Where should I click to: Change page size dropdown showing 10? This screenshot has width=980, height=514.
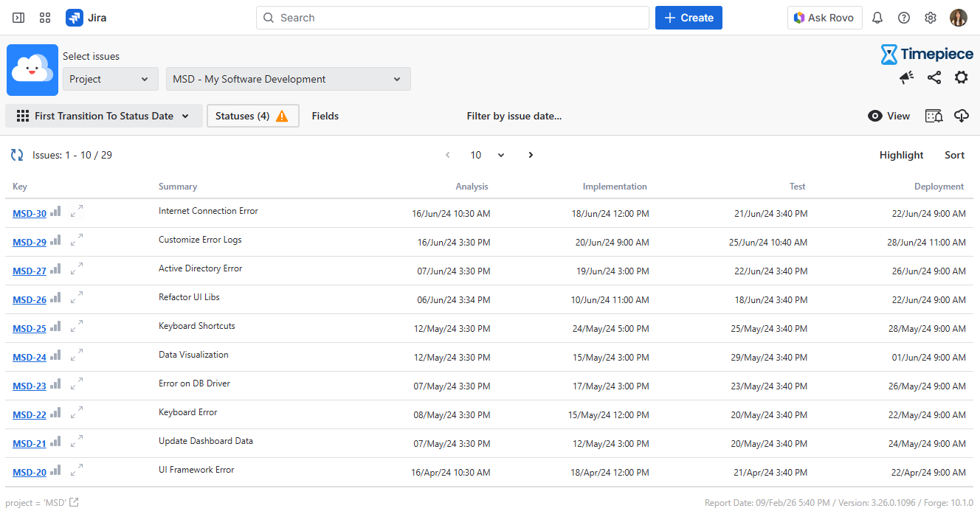tap(487, 155)
